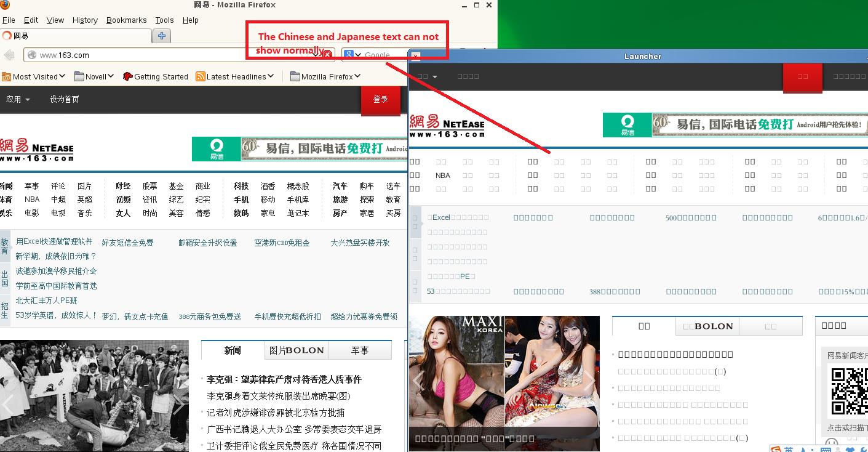The height and width of the screenshot is (452, 868).
Task: Expand the Novell bookmarks folder
Action: [x=94, y=76]
